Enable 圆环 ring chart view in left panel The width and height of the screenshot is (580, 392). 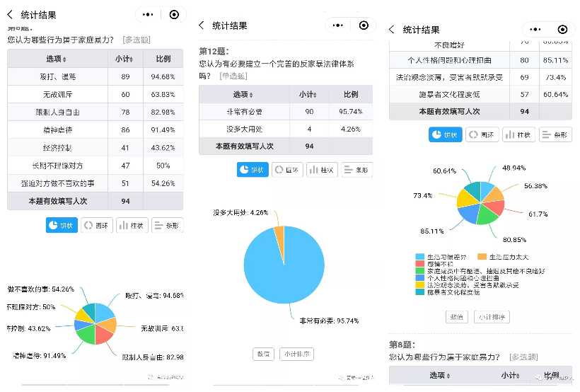coord(97,226)
